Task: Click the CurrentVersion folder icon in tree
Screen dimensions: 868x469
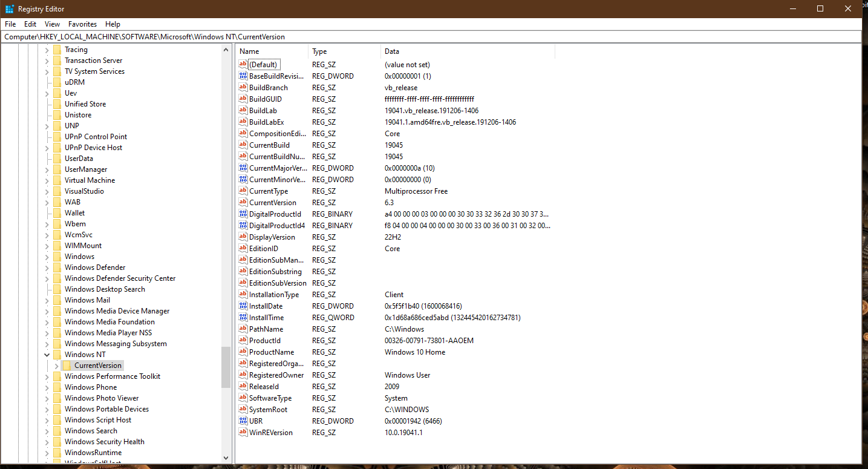Action: click(67, 366)
